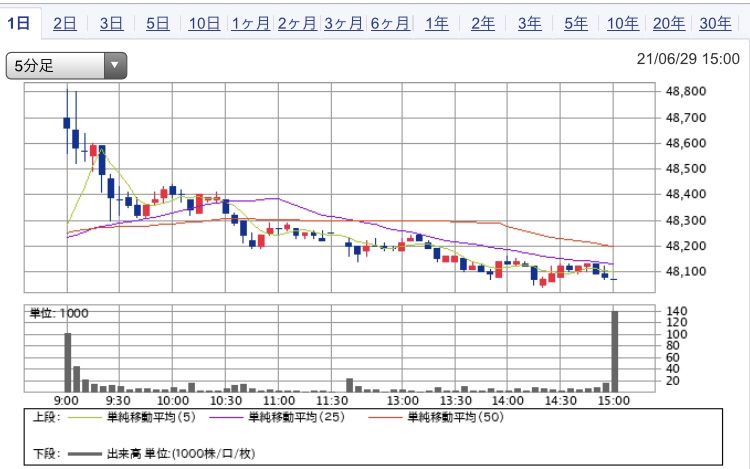The image size is (750, 469).
Task: Click the 単位: 1000 volume label
Action: (x=59, y=313)
